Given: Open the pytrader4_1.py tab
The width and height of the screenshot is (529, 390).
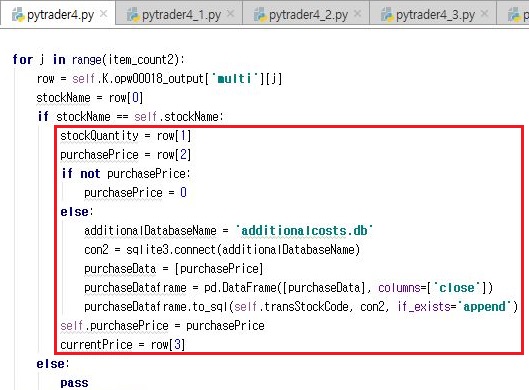Looking at the screenshot, I should coord(179,14).
